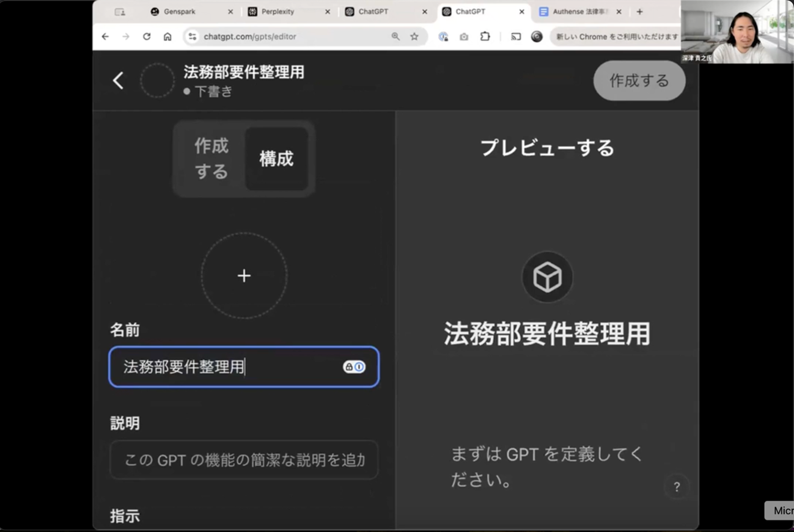Click the 作成する button at top right
Viewport: 794px width, 532px height.
(x=639, y=81)
